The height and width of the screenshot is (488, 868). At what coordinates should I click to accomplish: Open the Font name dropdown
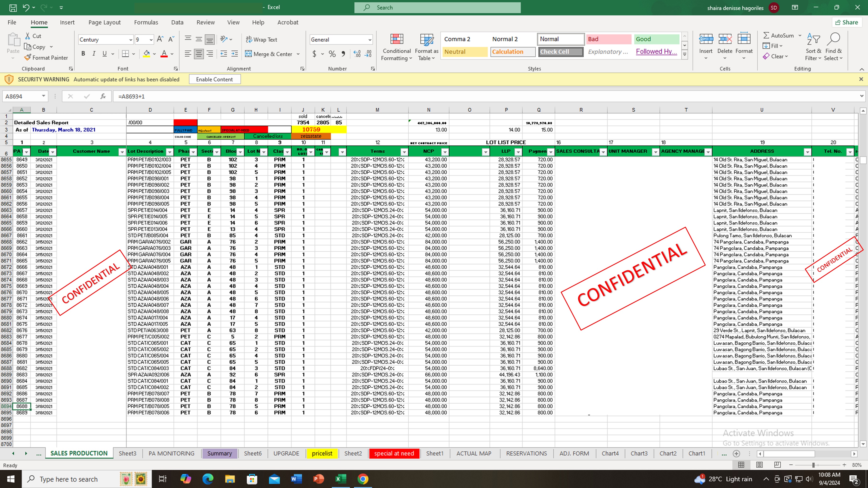(131, 40)
